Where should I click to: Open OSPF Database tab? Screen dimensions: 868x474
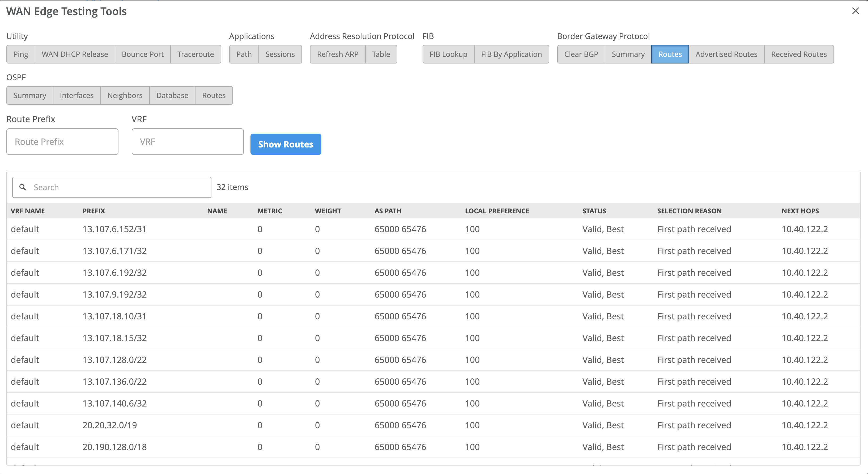click(172, 95)
